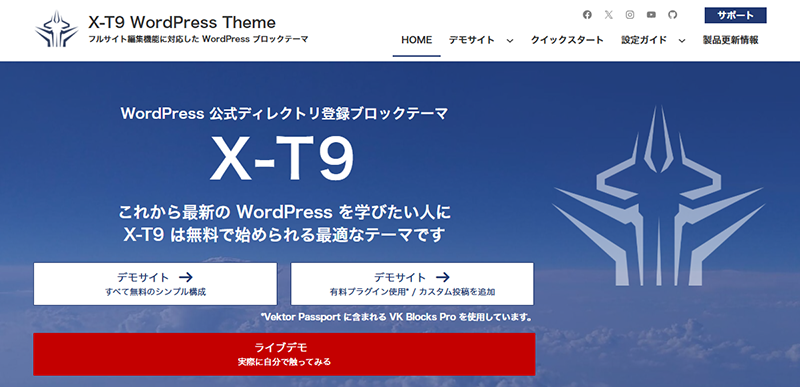This screenshot has height=387, width=800.
Task: Click the large X-T9 hero heading
Action: [x=282, y=158]
